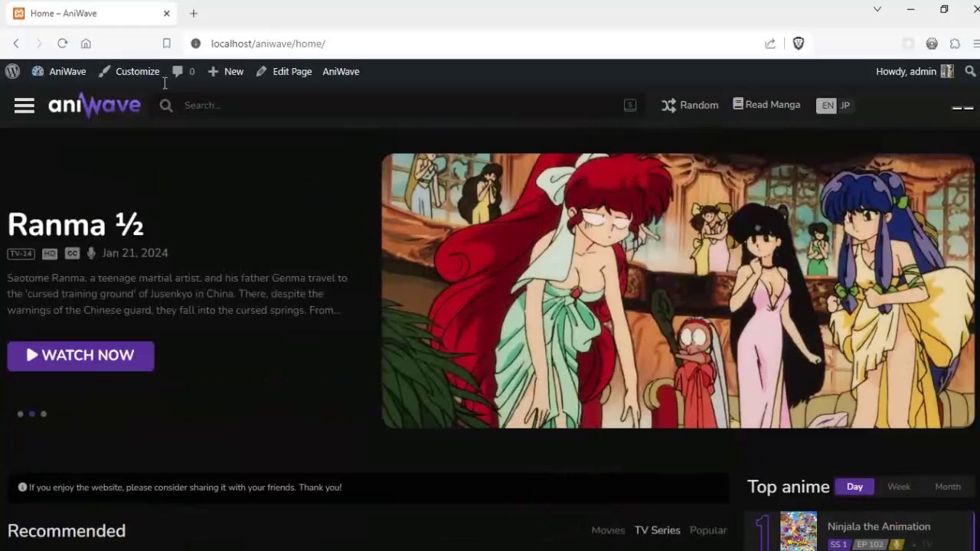Click the Recommended heading
The width and height of the screenshot is (980, 551).
(67, 531)
